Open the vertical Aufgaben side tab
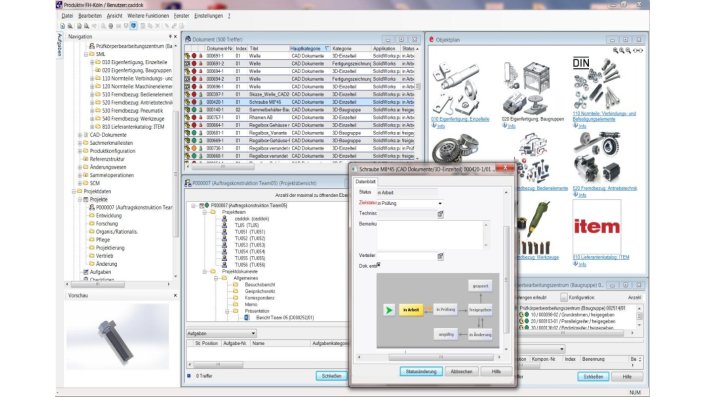Screen dimensions: 705x397 tap(59, 45)
